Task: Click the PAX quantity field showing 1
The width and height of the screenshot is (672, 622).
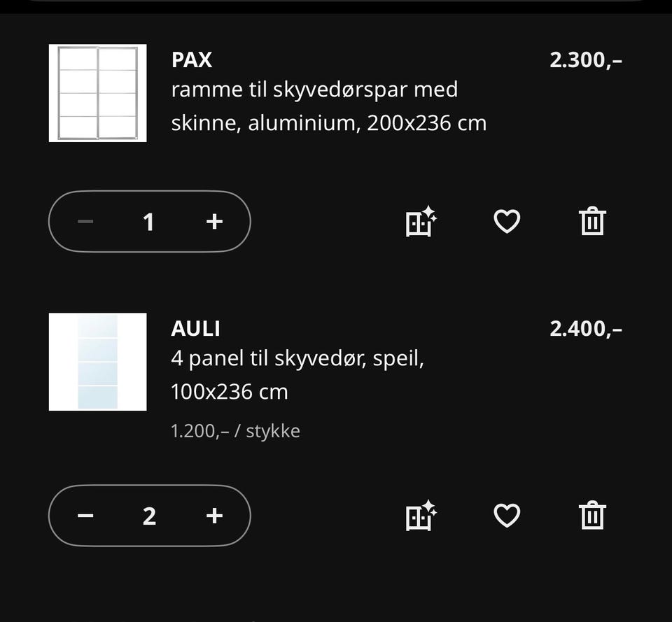Action: coord(148,222)
